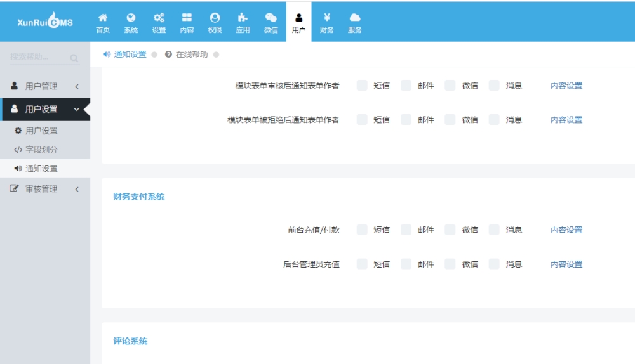Screen dimensions: 635x364
Task: Open the 系统 globe icon
Action: click(x=131, y=17)
